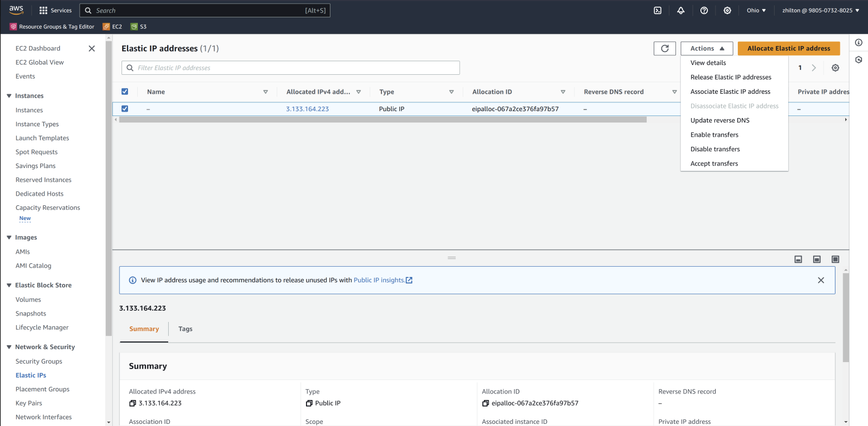Focus the Filter Elastic IP addresses field
Screen dimensions: 868x426
click(x=291, y=68)
